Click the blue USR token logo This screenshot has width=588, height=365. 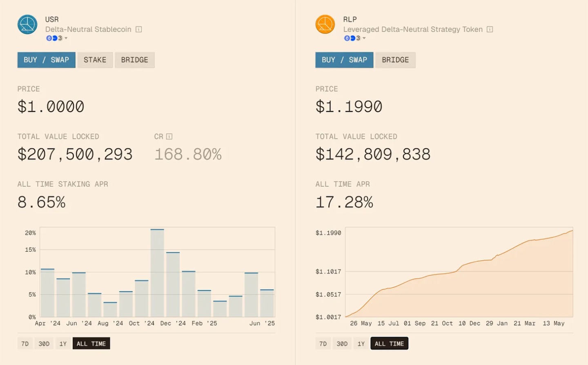pos(27,24)
